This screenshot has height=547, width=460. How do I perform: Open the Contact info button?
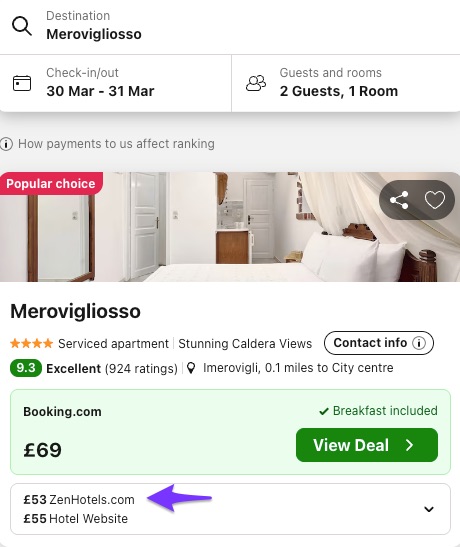click(x=379, y=343)
